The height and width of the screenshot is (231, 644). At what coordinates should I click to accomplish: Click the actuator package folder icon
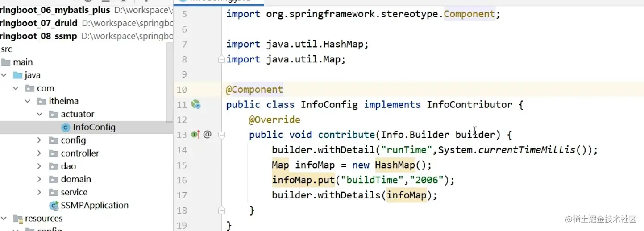click(x=54, y=114)
